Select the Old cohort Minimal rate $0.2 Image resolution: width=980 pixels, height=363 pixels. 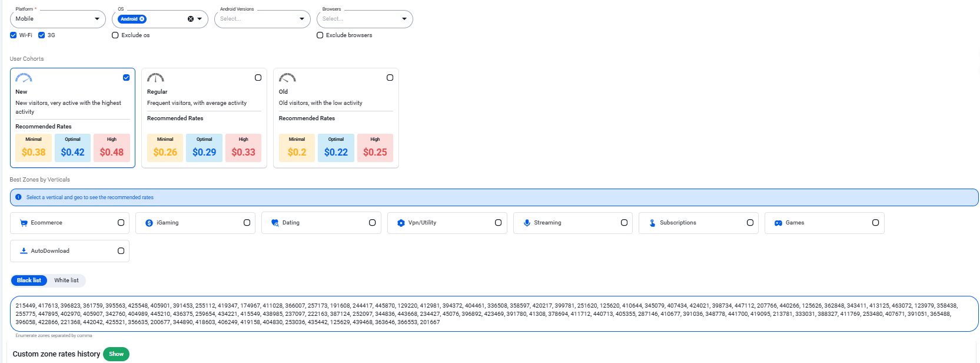297,148
